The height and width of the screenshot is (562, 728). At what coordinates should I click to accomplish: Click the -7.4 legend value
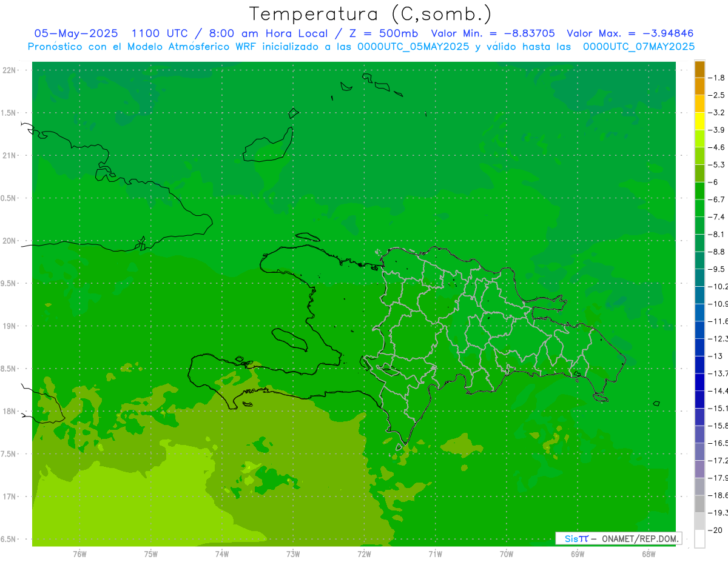716,217
